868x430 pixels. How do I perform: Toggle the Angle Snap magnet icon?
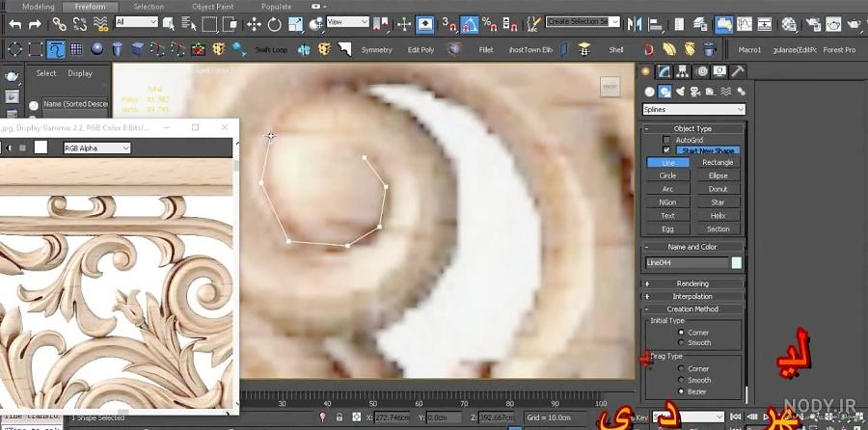click(470, 24)
